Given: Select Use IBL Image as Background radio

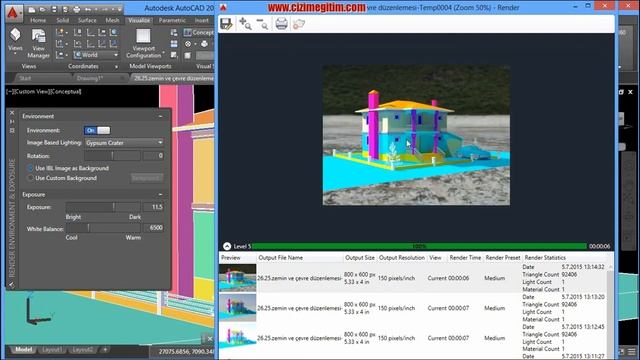Looking at the screenshot, I should point(30,168).
